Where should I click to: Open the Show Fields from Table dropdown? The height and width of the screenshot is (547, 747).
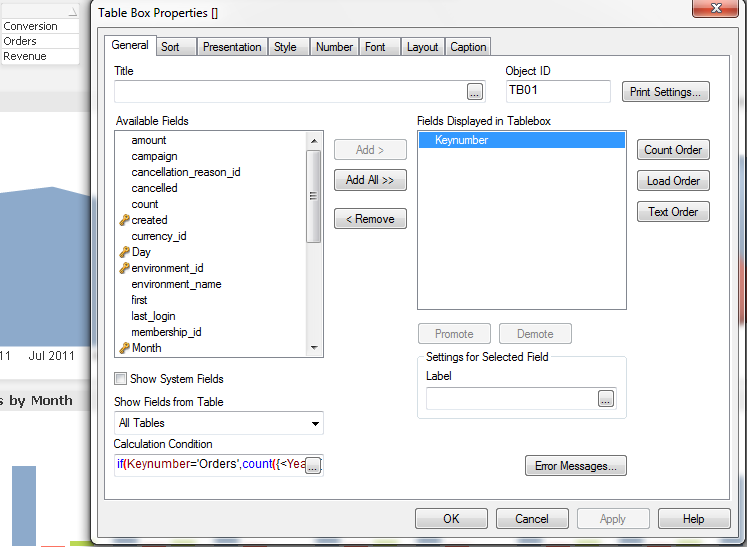click(x=219, y=423)
